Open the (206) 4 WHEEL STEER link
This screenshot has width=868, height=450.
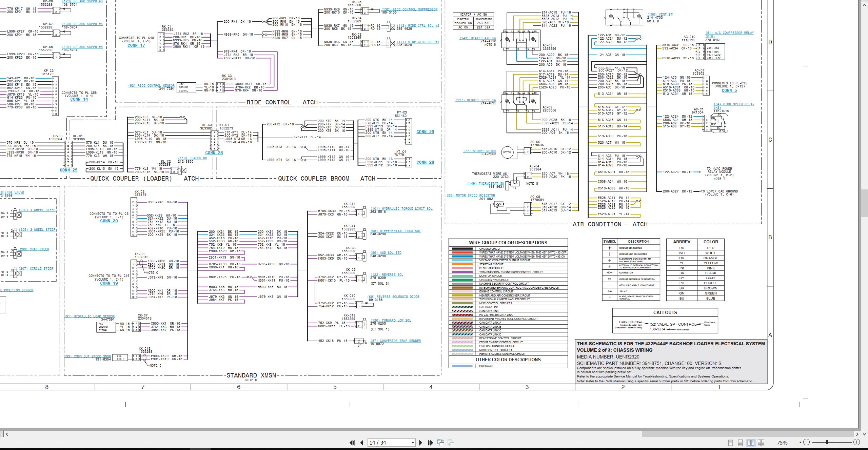coord(37,210)
